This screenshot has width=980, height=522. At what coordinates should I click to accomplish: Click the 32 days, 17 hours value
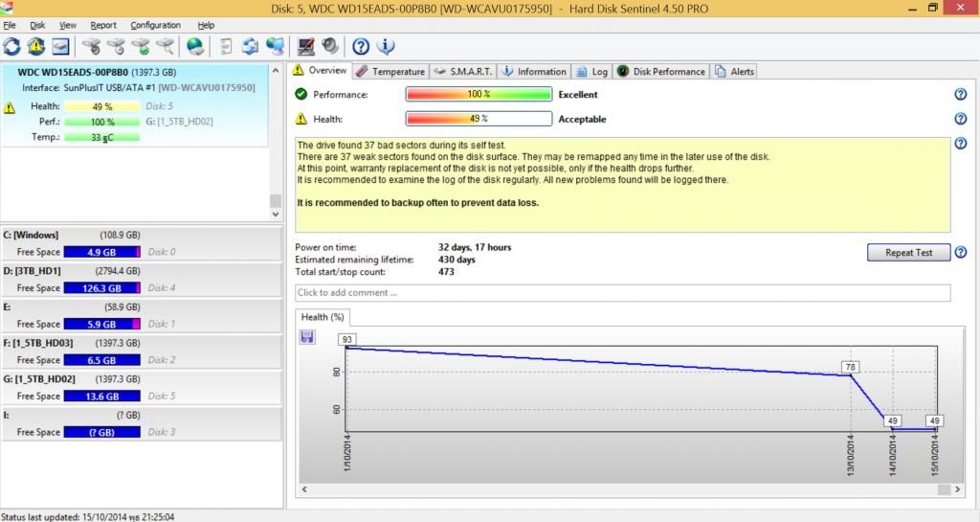coord(475,247)
